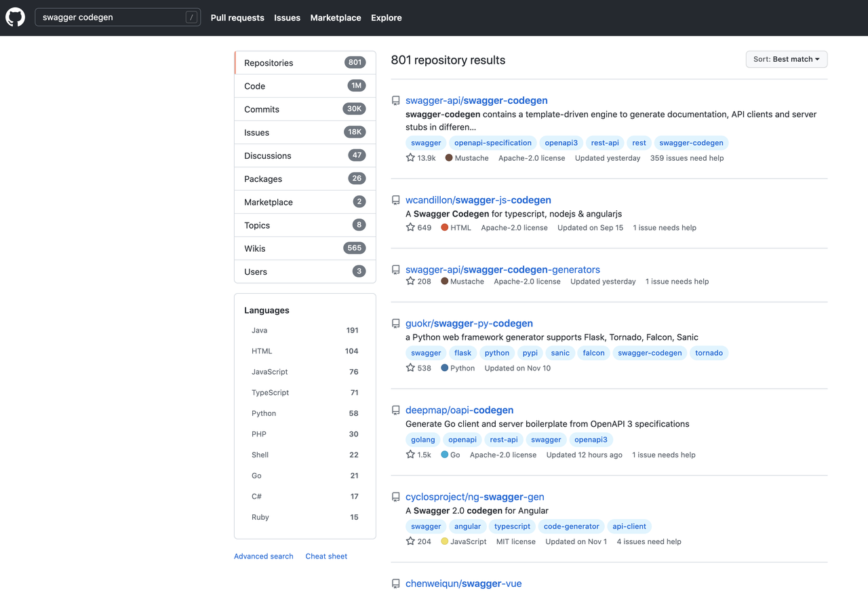Screen dimensions: 868x593
Task: Select the Packages 26 filter
Action: pyautogui.click(x=305, y=178)
